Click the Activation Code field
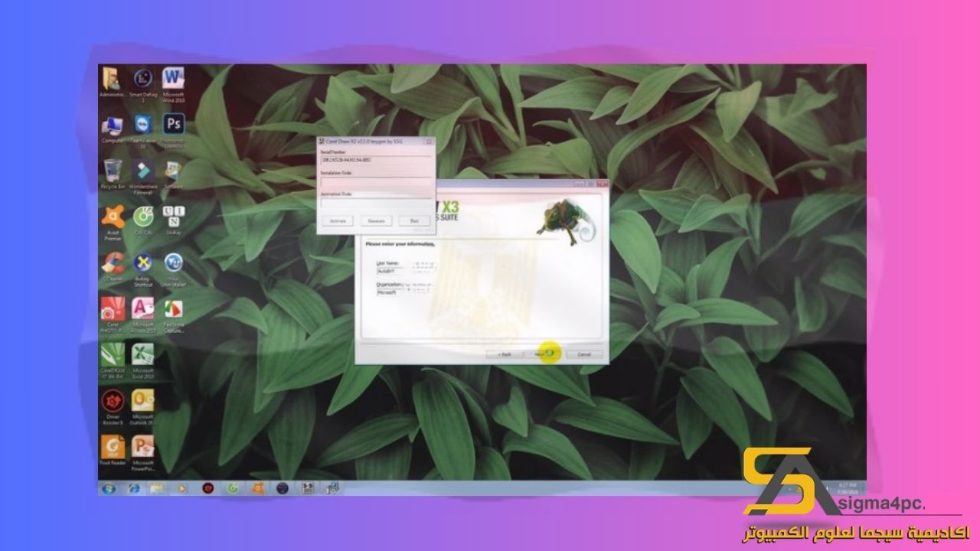 pyautogui.click(x=376, y=204)
